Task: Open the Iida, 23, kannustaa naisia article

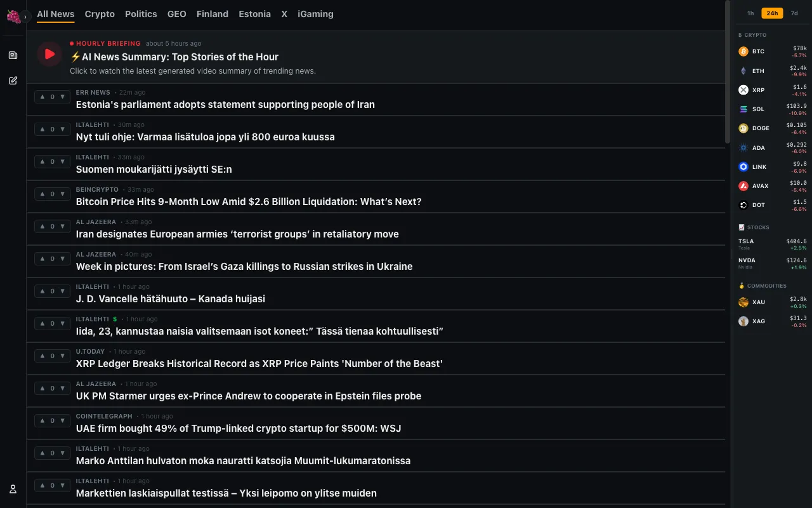Action: click(259, 331)
